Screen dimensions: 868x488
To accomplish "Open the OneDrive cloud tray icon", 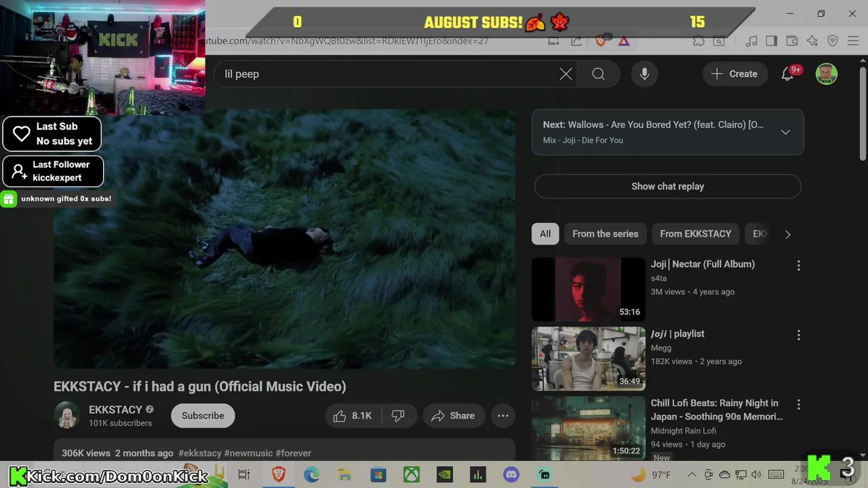I will (724, 474).
